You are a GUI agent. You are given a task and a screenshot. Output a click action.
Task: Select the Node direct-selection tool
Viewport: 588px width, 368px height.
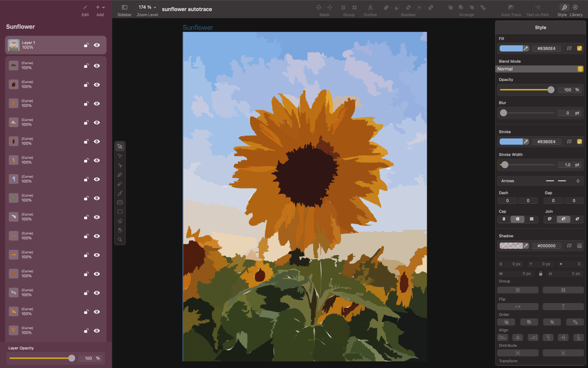(120, 156)
